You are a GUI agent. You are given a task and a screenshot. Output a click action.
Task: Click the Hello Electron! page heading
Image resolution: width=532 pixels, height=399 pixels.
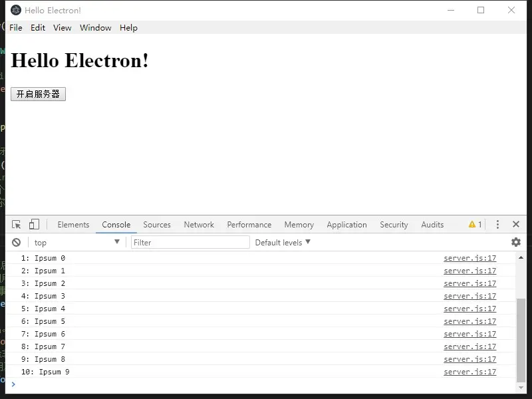(80, 61)
